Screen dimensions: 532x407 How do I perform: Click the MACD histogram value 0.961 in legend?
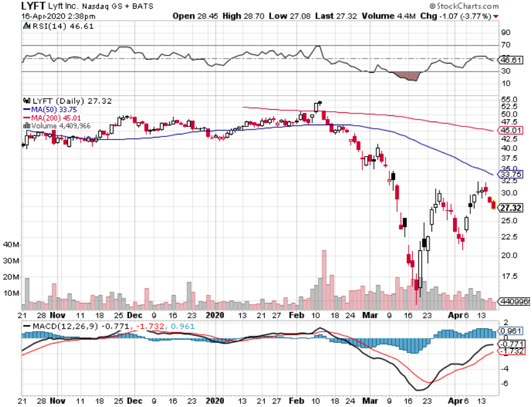point(183,326)
